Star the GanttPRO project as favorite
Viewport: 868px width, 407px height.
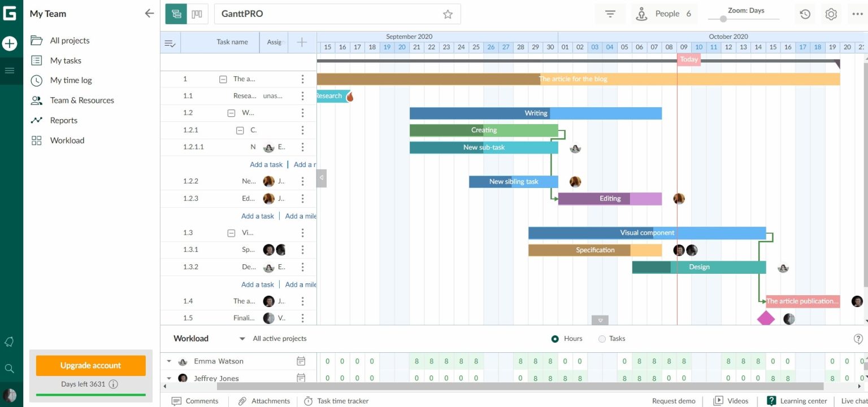coord(447,14)
